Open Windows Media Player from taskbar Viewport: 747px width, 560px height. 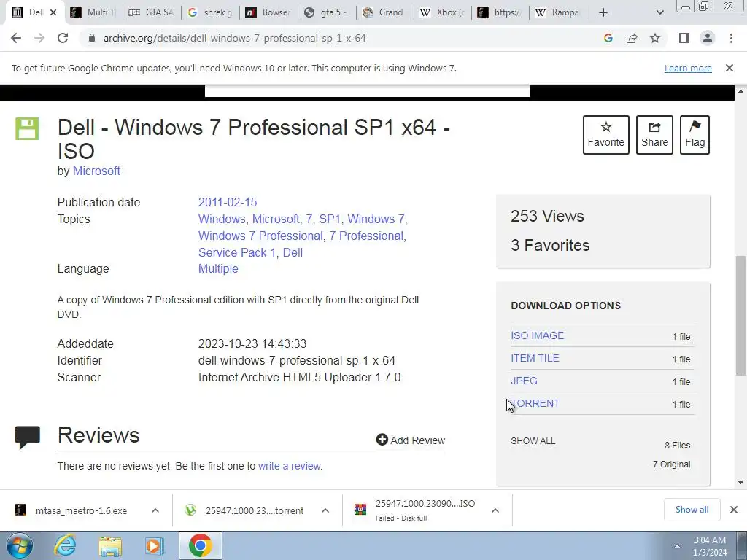155,545
